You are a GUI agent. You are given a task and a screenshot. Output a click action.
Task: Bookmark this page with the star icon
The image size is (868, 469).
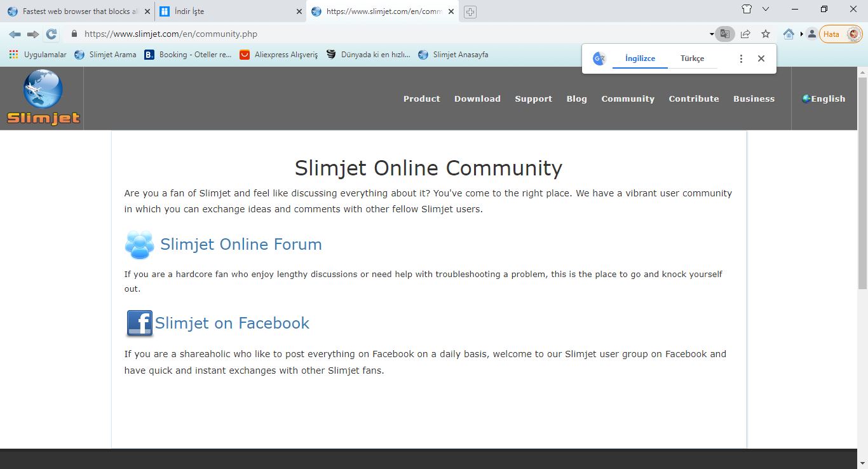click(766, 34)
